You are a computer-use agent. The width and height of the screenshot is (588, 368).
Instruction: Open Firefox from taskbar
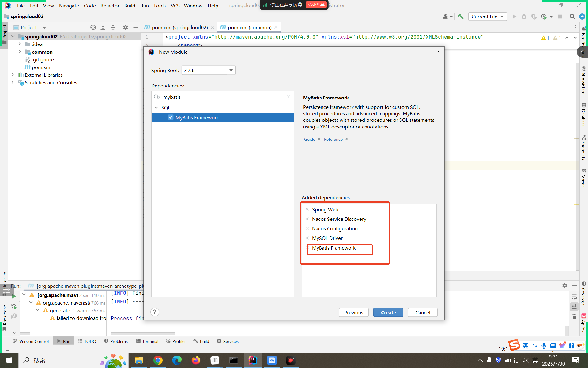(x=196, y=360)
